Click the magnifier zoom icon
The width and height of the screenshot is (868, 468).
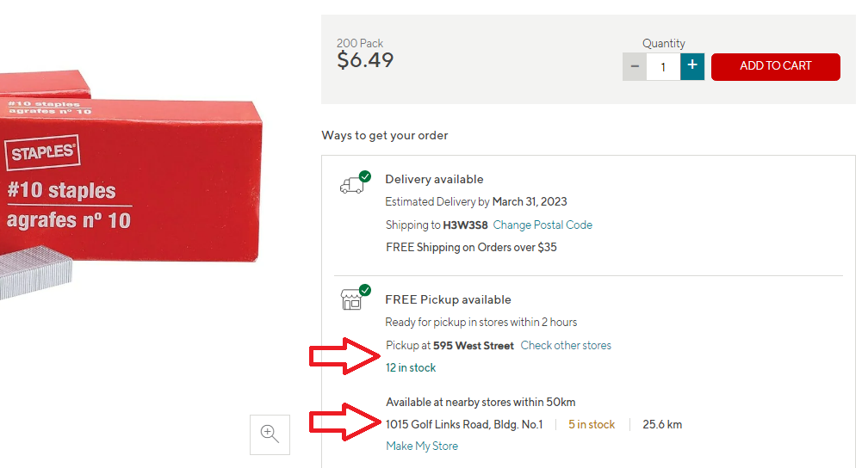pos(270,434)
